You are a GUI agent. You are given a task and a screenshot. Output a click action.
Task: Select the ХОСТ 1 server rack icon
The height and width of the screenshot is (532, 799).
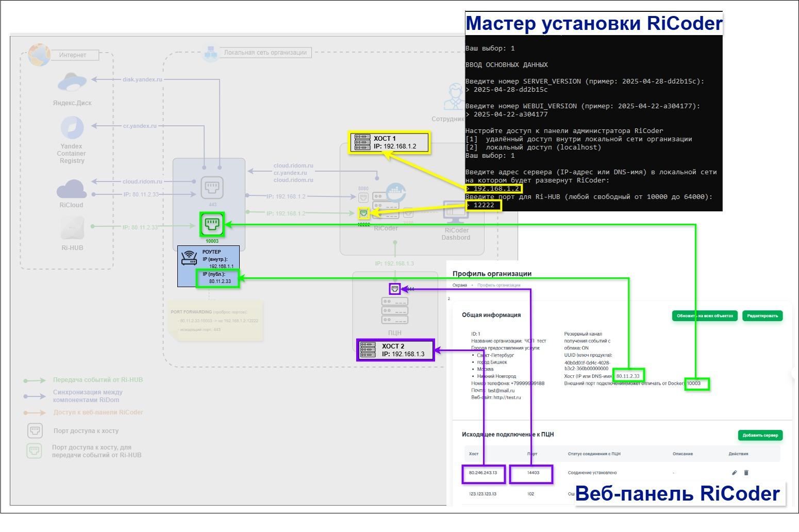coord(362,142)
